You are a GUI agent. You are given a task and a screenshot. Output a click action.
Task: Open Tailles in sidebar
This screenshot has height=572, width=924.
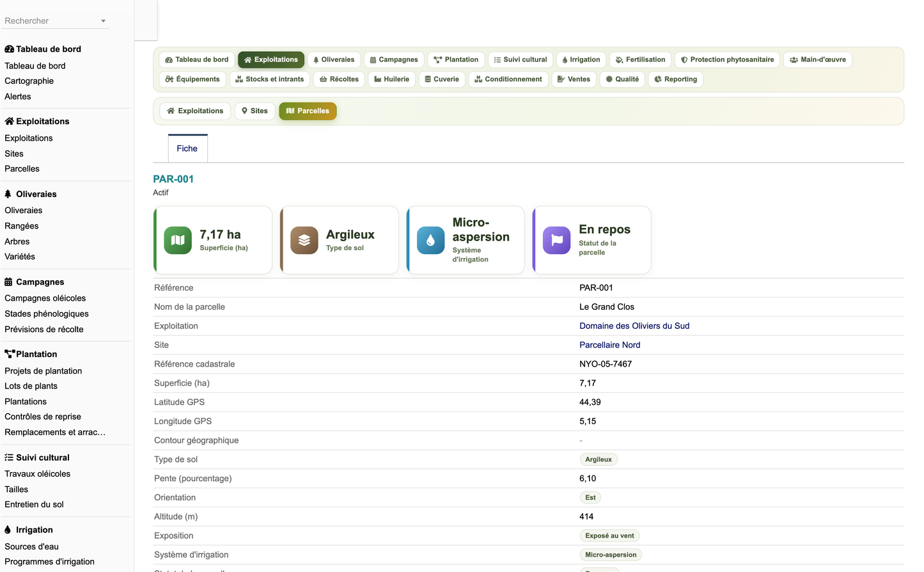17,489
